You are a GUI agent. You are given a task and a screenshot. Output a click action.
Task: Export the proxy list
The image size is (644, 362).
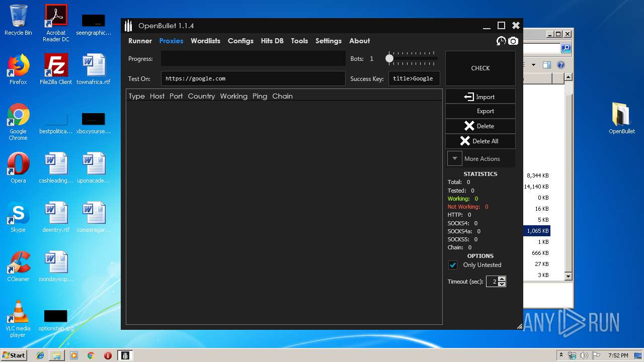point(480,111)
